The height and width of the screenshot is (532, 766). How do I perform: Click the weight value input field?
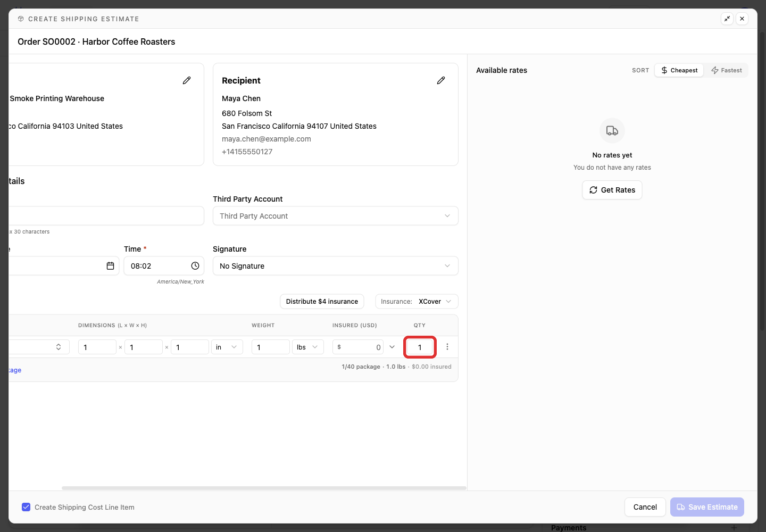[x=271, y=347]
